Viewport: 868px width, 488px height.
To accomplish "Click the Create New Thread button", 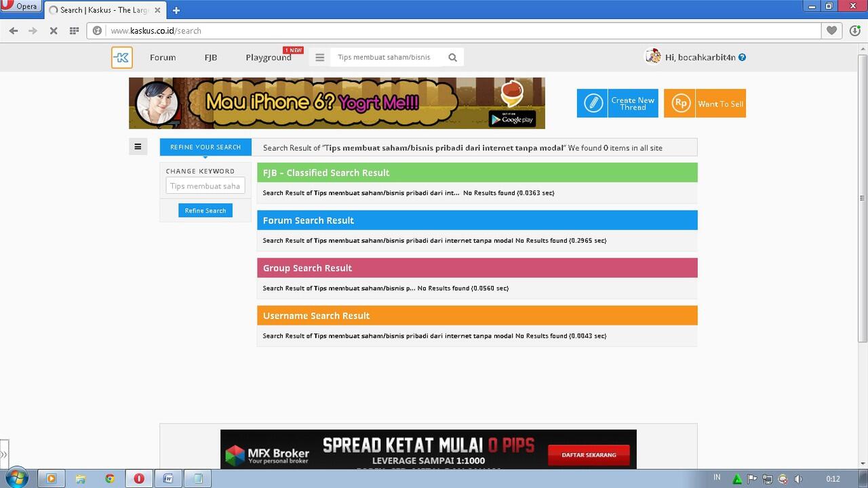I will 618,103.
